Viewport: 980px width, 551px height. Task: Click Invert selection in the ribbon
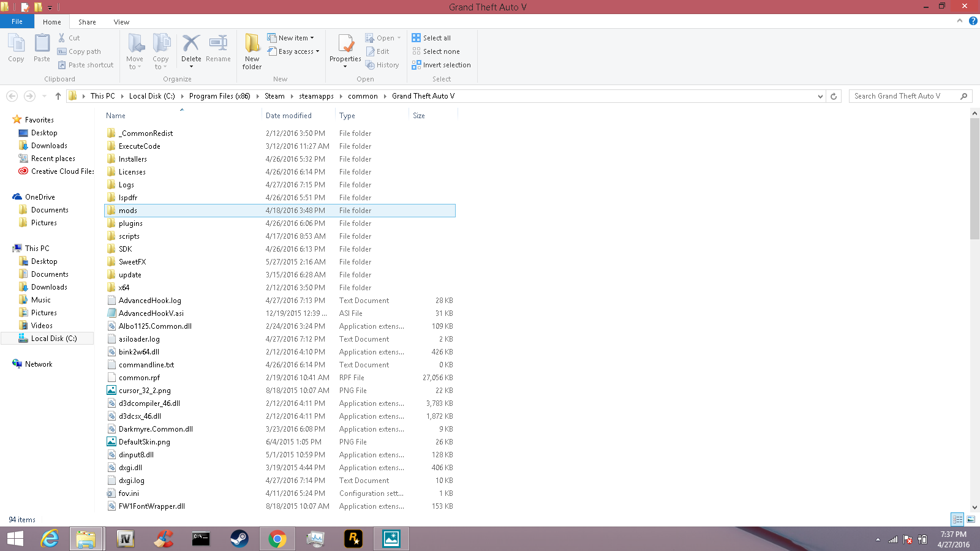441,65
